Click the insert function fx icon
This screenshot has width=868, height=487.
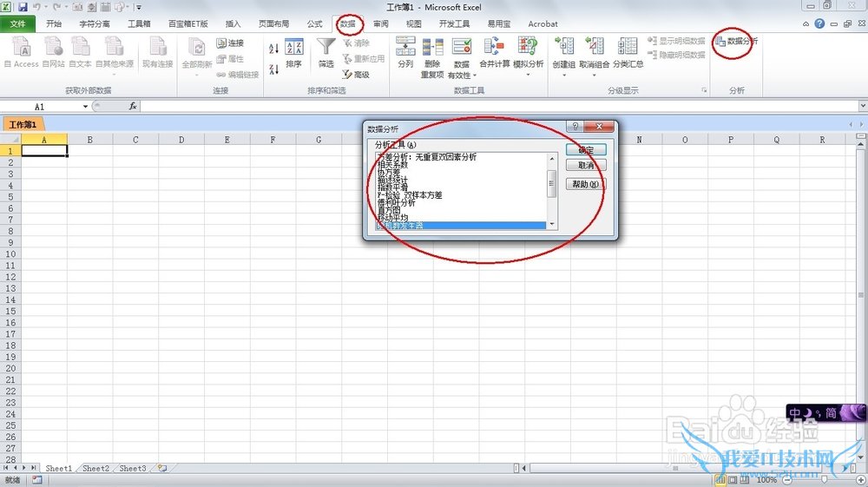coord(133,106)
